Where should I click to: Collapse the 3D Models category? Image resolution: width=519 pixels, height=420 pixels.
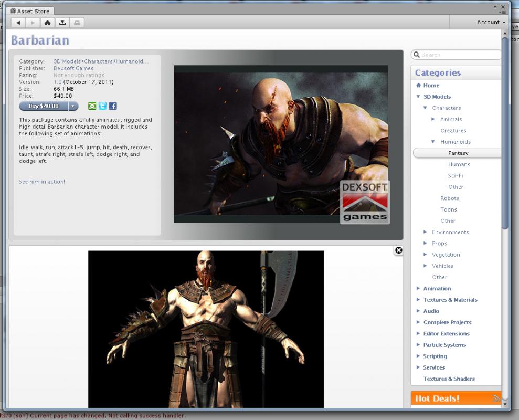click(418, 97)
